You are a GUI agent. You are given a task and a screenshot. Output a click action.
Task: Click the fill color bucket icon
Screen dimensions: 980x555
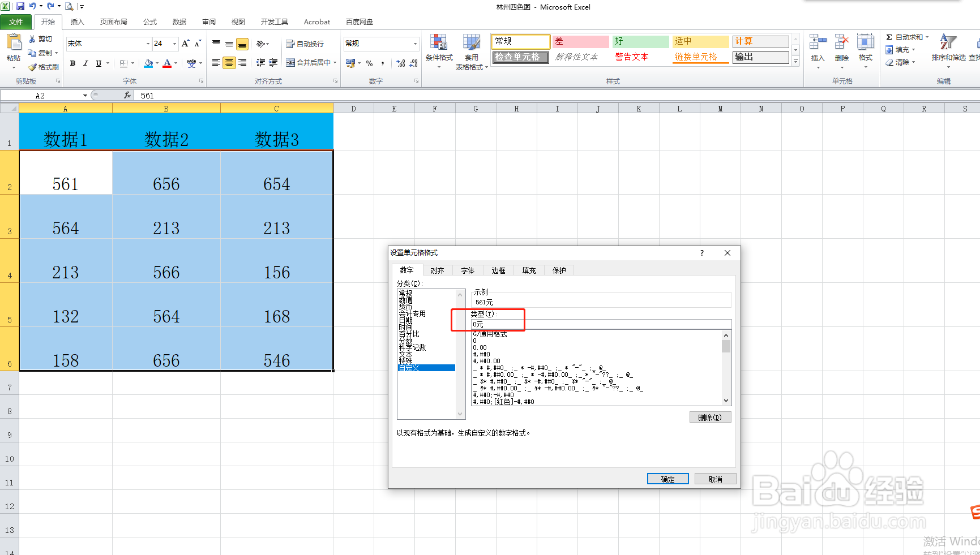click(x=148, y=63)
